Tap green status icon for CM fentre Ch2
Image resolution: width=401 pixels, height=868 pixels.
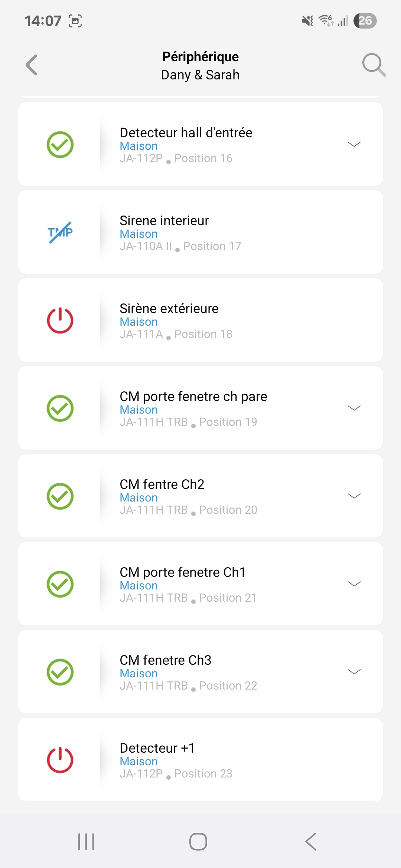pyautogui.click(x=60, y=496)
